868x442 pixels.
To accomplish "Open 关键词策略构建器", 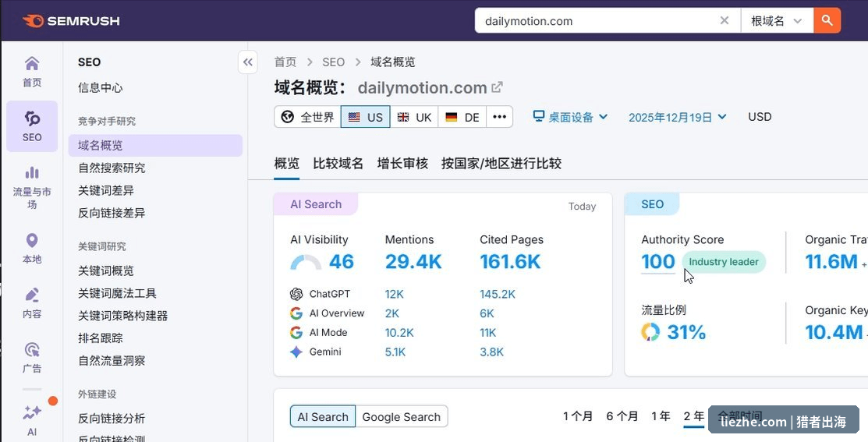I will click(x=123, y=316).
